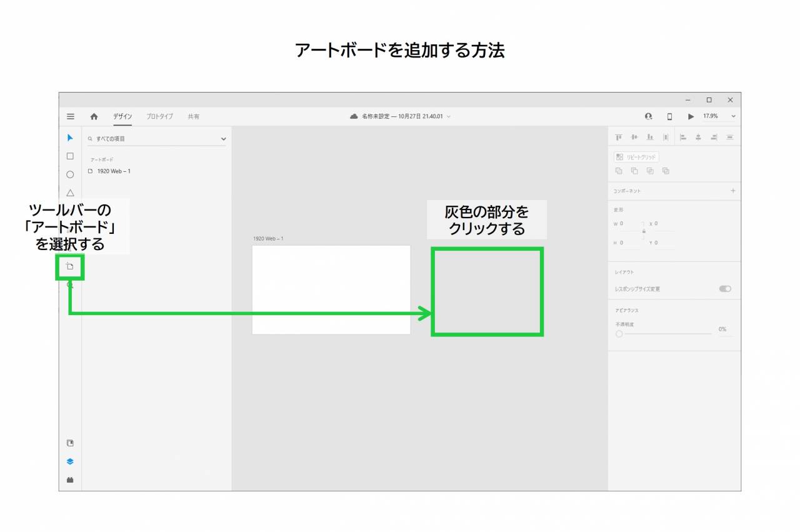Screen dimensions: 800x532
Task: Maximize the Adobe XD window
Action: point(709,100)
